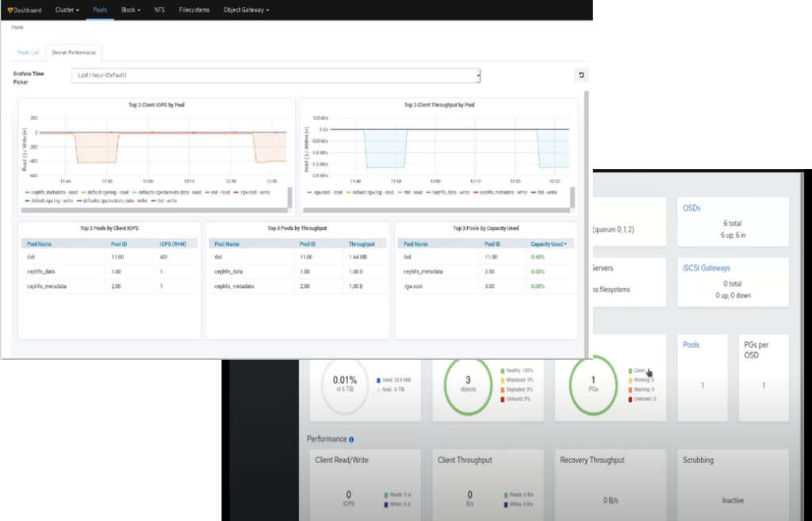Click the Grafana refresh icon button
Screen dimensions: 812x521
pos(580,75)
